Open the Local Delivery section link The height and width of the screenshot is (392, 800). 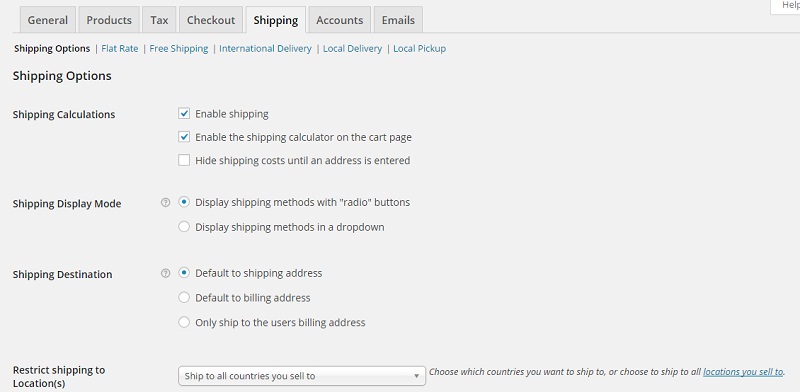(x=353, y=48)
